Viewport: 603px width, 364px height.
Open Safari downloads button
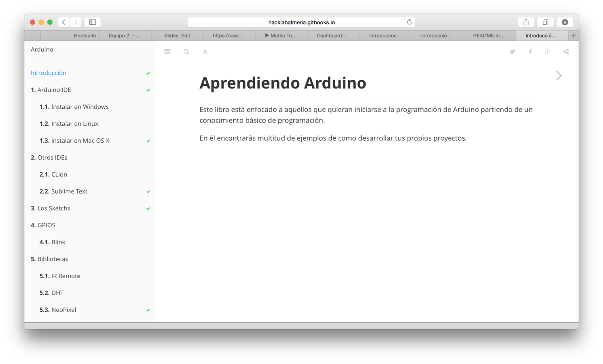point(565,22)
